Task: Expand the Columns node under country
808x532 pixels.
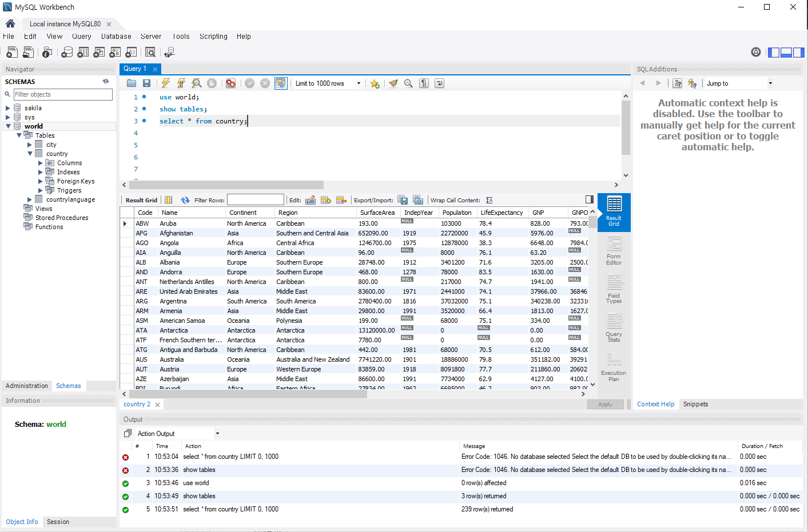Action: tap(41, 163)
